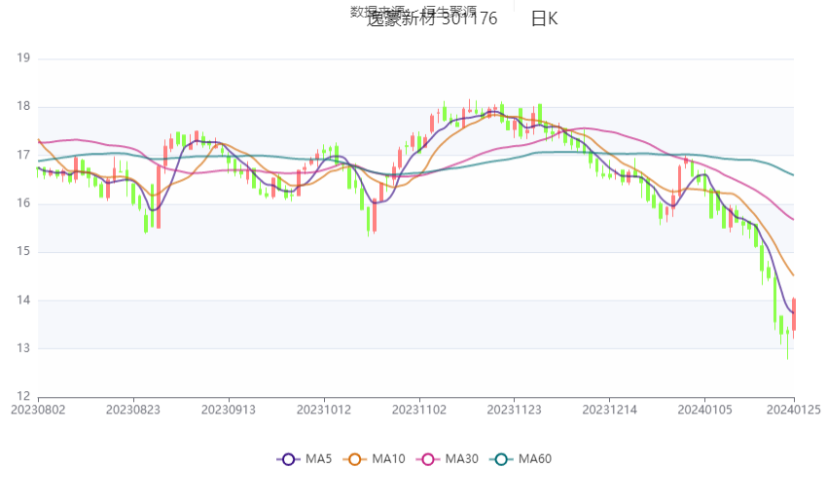827x504 pixels.
Task: Click the 20240105 date axis label
Action: point(704,410)
